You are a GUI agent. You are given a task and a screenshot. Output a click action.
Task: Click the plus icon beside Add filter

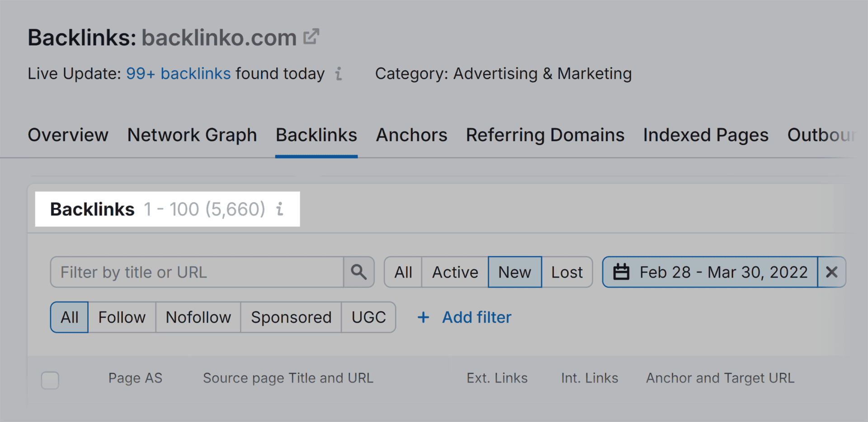(x=424, y=317)
